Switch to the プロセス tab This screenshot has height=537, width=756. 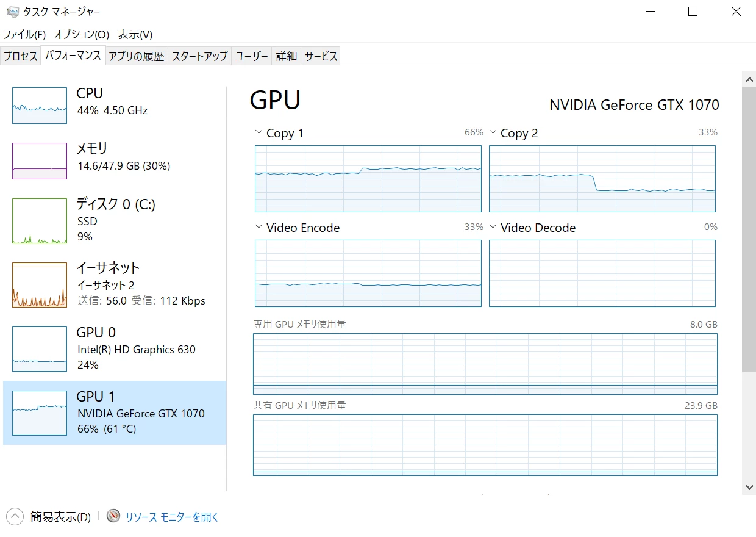(x=21, y=56)
